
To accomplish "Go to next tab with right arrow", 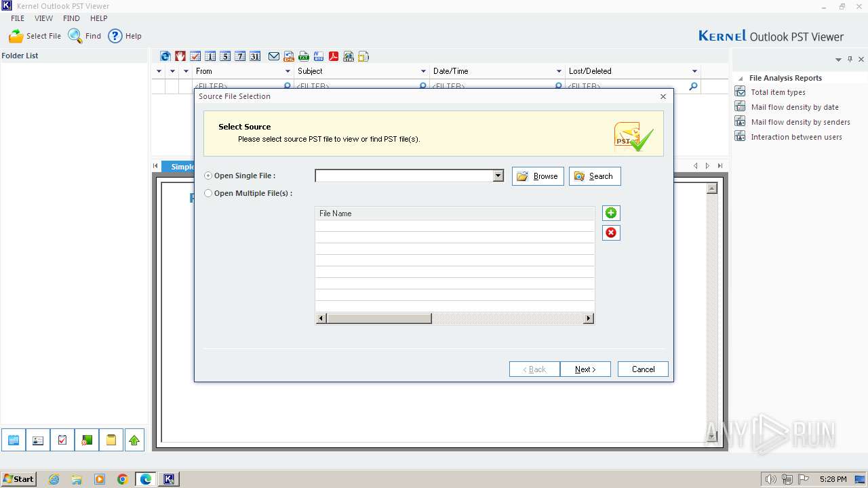I will click(x=707, y=166).
